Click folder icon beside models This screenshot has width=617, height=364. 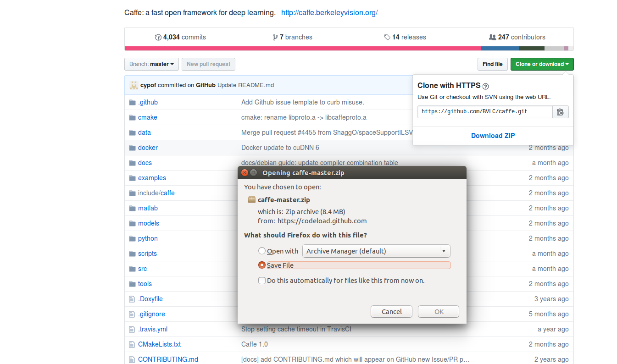click(x=133, y=223)
